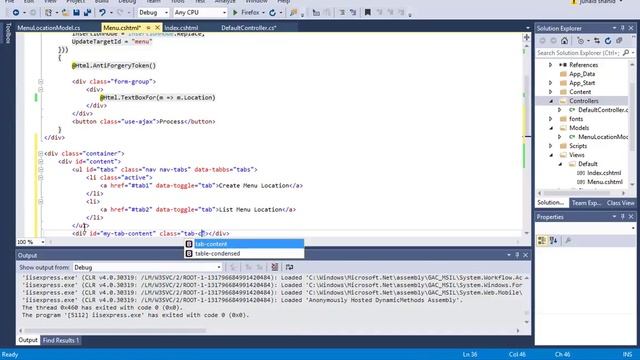
Task: Expand the App_Start folder
Action: coord(550,83)
